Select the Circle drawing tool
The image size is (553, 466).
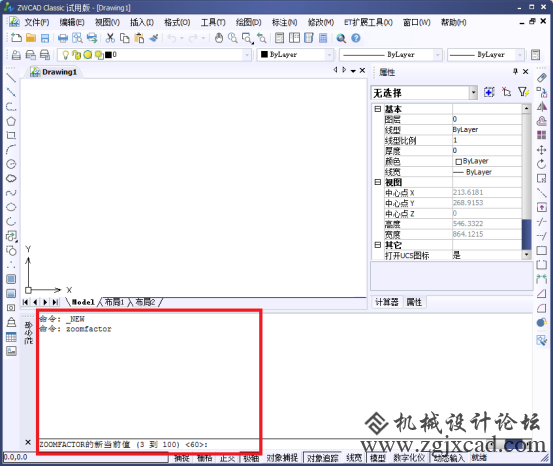[x=11, y=164]
